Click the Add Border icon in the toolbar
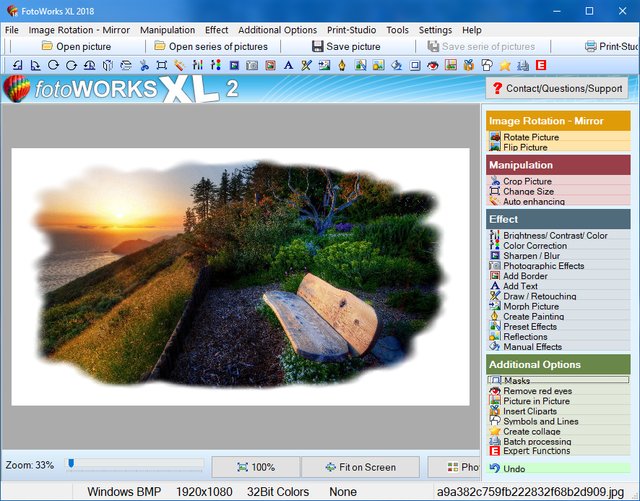Viewport: 640px width, 501px height. (270, 65)
